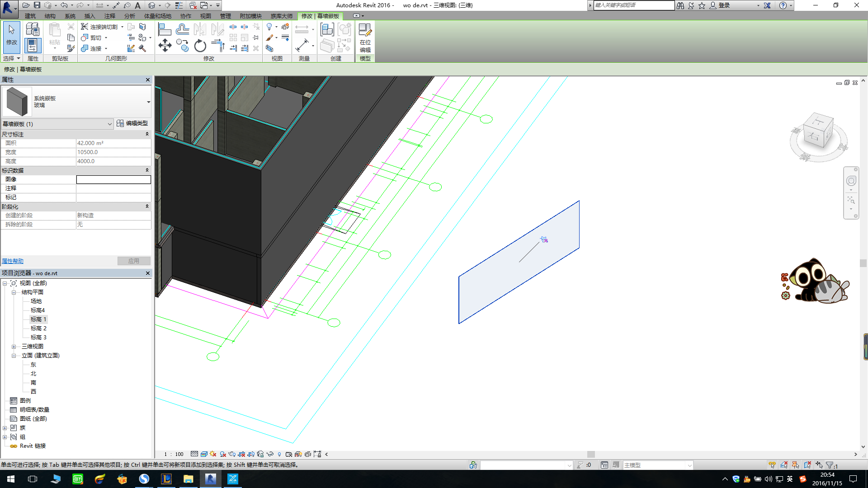Screen dimensions: 868x488
Task: Select the Copy tool icon
Action: (x=182, y=46)
